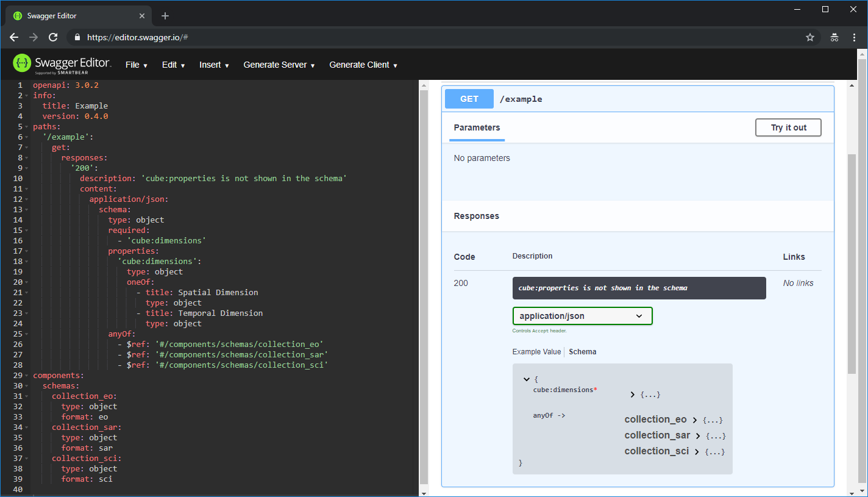Switch to the Schema tab
Screen dimensions: 868x497
click(582, 351)
